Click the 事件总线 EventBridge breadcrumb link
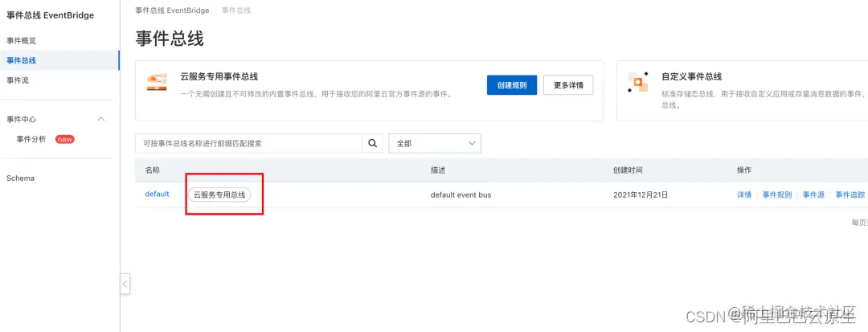The image size is (868, 332). (172, 10)
